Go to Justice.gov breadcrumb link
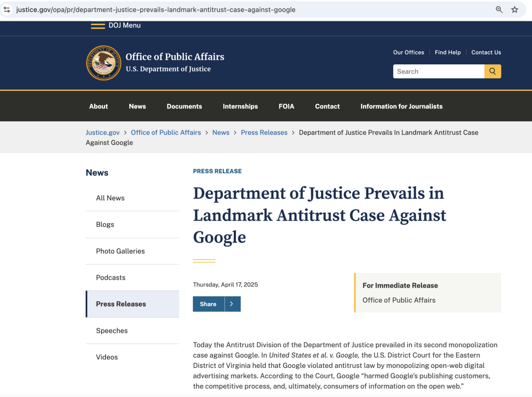The height and width of the screenshot is (397, 532). (x=102, y=132)
